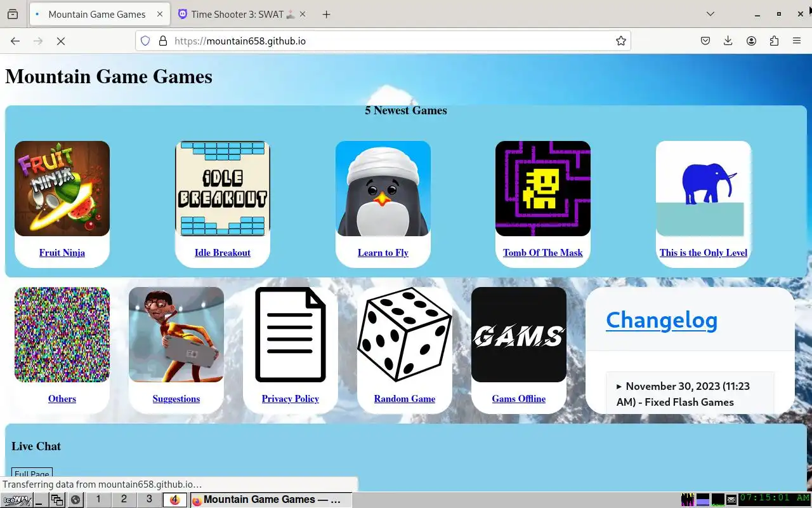The image size is (812, 508).
Task: Click the blue elephant game image
Action: coord(704,189)
